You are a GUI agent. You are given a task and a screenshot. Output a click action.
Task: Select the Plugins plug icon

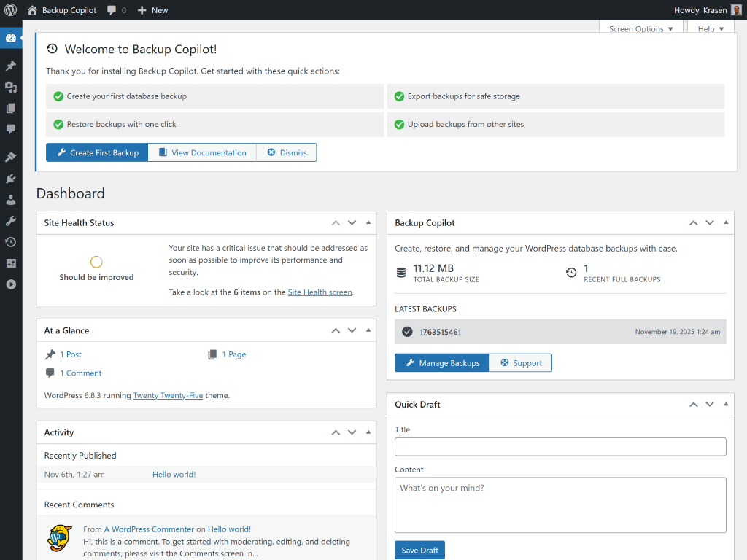pos(11,177)
